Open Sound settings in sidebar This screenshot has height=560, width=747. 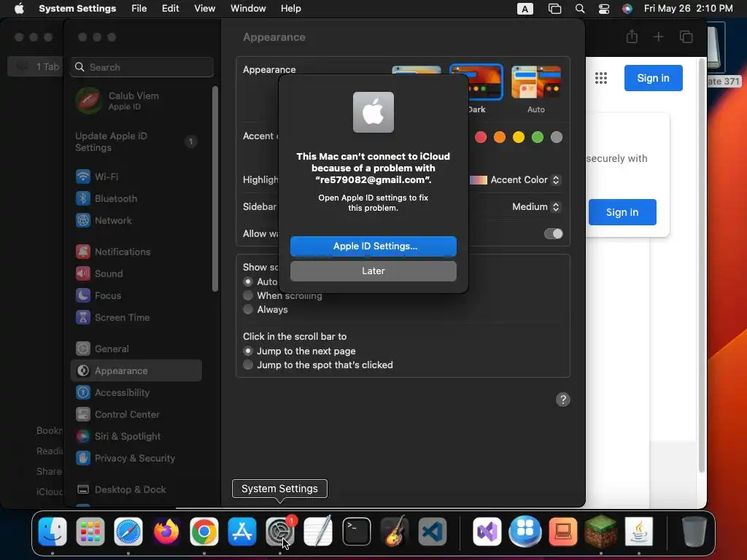coord(136,274)
